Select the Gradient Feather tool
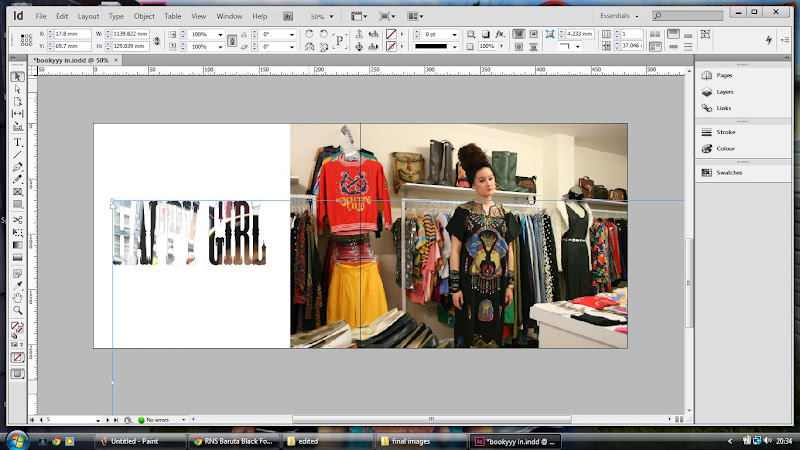The height and width of the screenshot is (450, 800). coord(17,257)
